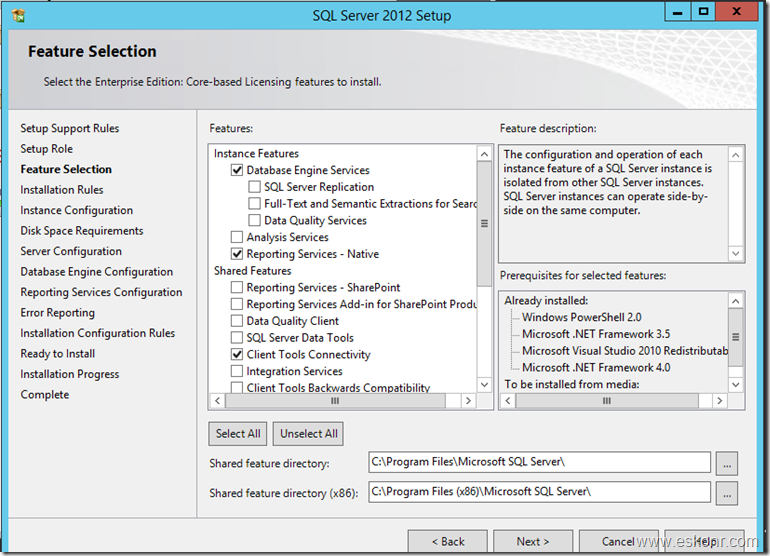Browse for shared feature directory
The image size is (770, 556).
point(727,464)
